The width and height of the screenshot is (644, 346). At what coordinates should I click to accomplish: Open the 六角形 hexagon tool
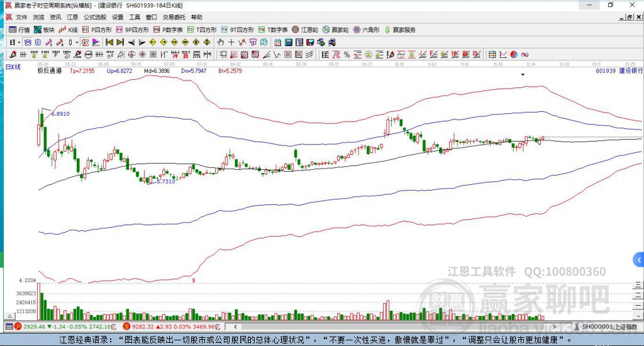tap(367, 30)
